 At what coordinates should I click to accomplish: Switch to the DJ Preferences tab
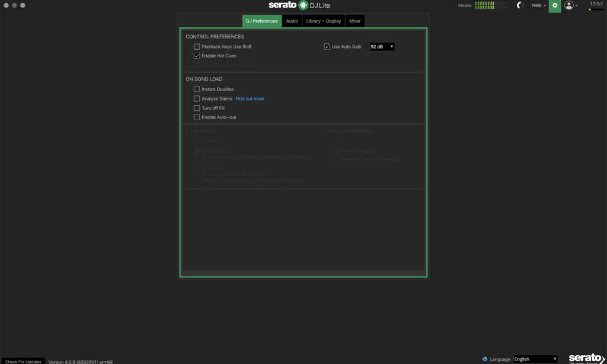point(261,21)
